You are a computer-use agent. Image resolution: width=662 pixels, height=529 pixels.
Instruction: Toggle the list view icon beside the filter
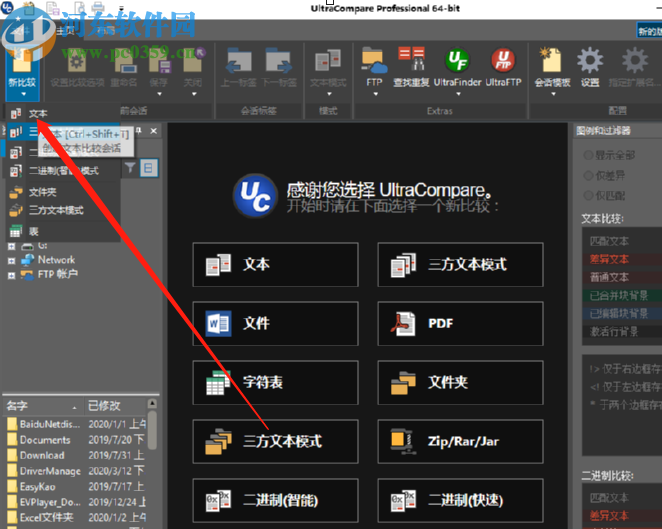click(149, 168)
